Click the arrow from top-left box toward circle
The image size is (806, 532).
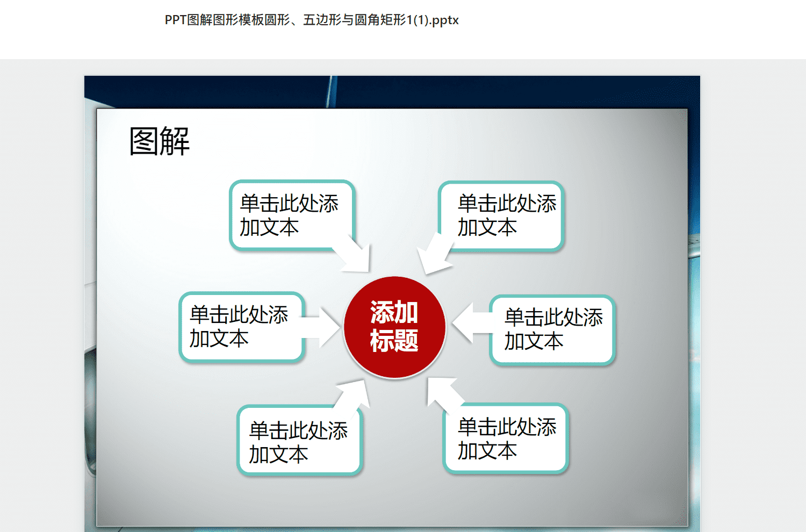click(x=353, y=255)
